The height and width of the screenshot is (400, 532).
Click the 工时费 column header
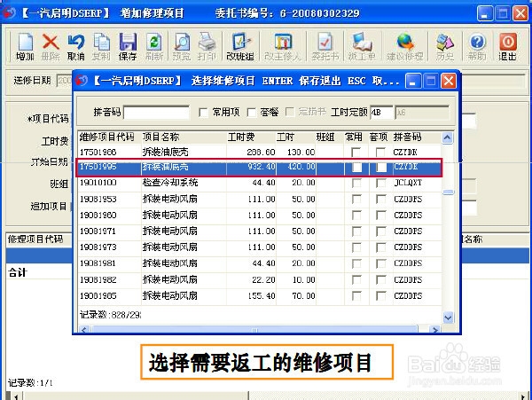pyautogui.click(x=251, y=137)
